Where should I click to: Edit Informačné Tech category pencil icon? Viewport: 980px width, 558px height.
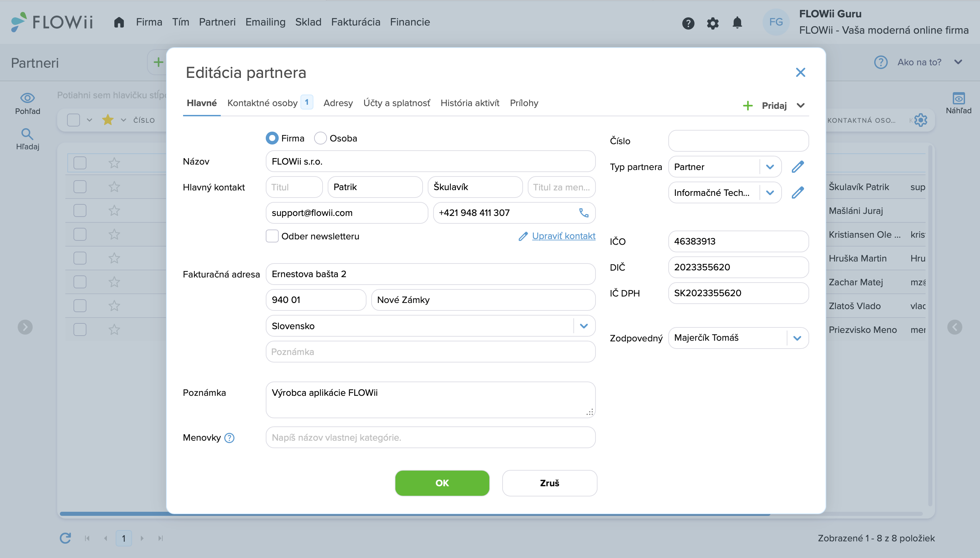798,192
